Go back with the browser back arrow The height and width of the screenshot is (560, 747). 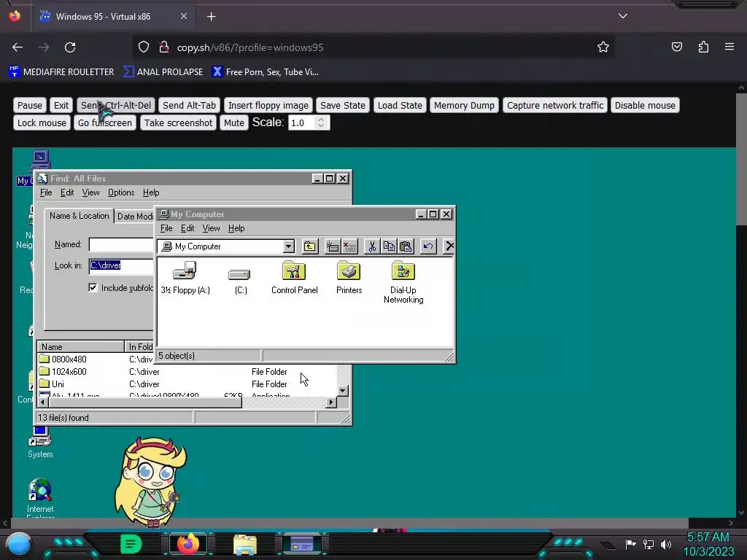(x=18, y=47)
